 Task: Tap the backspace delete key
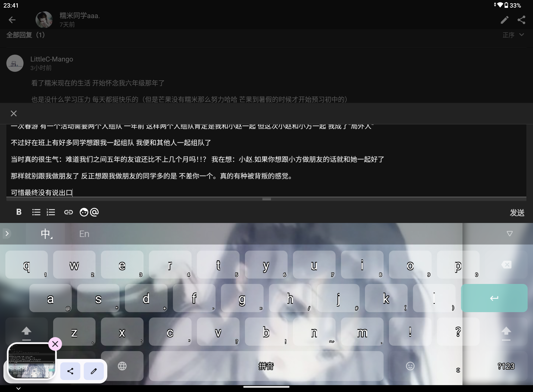pos(506,265)
